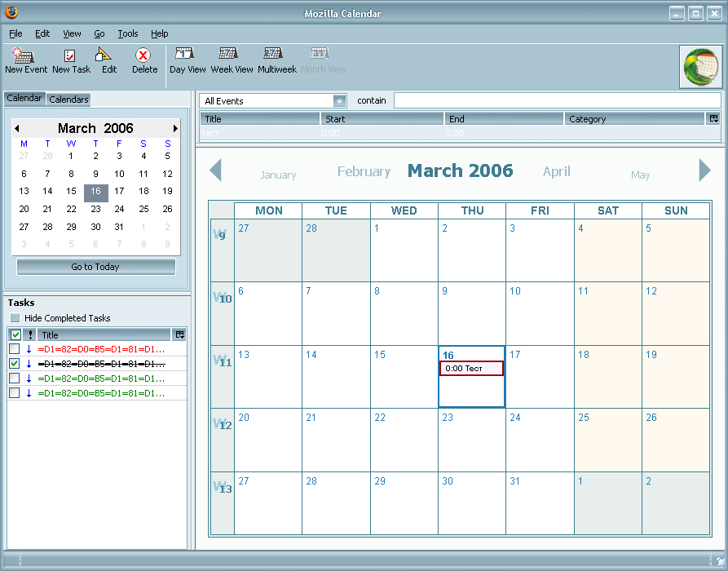Click the priority arrow of the red task

pyautogui.click(x=29, y=349)
